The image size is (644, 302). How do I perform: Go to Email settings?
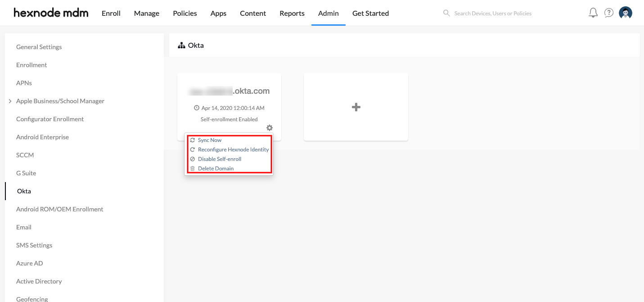[24, 227]
